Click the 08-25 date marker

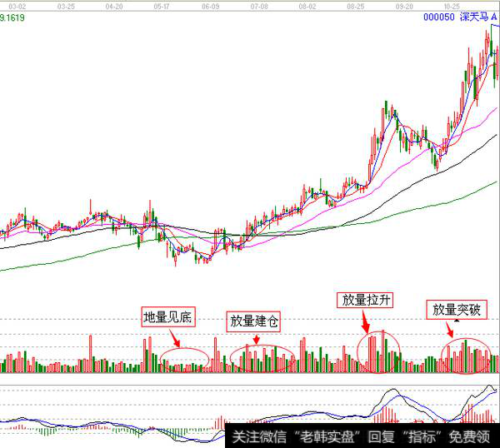pos(357,5)
